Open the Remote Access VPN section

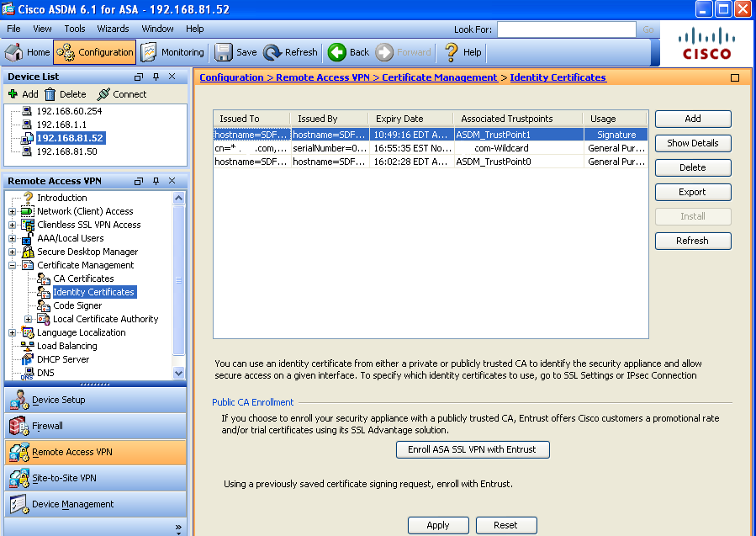96,452
